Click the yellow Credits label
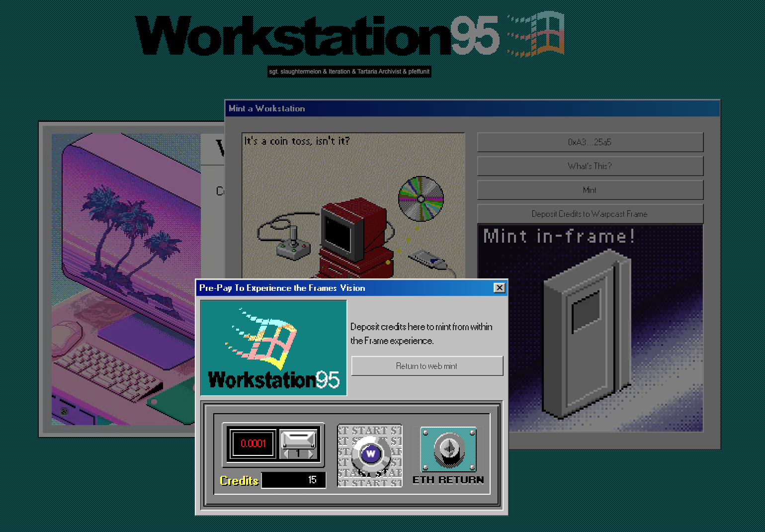Viewport: 765px width, 532px height. pyautogui.click(x=239, y=481)
